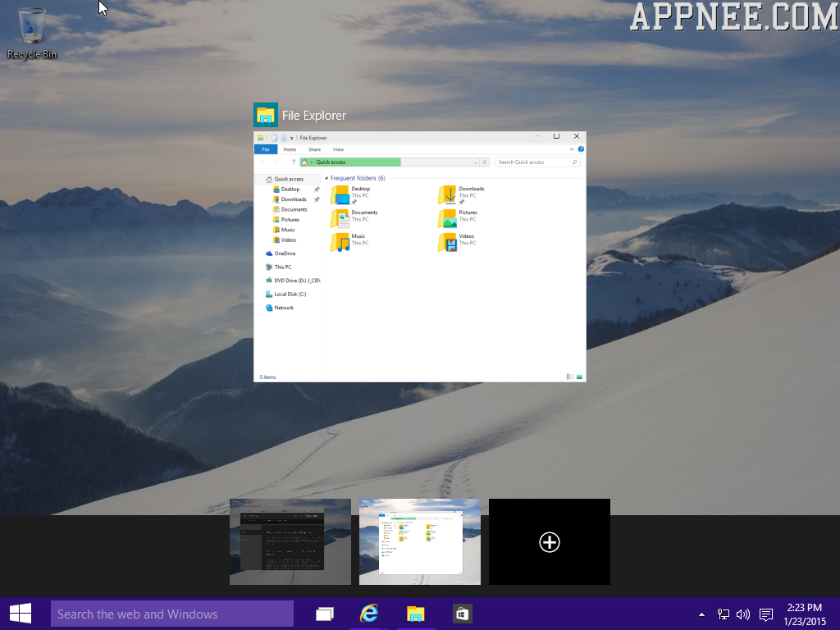Open the Recycle Bin desktop icon
Screen dimensions: 840x630
click(32, 33)
